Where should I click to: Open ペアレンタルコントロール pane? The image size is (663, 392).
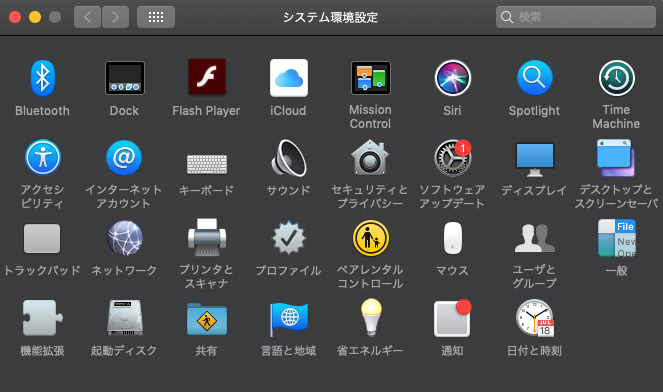coord(371,238)
